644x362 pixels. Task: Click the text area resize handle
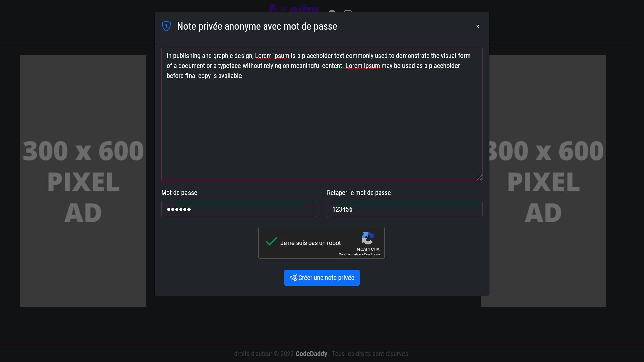[479, 178]
